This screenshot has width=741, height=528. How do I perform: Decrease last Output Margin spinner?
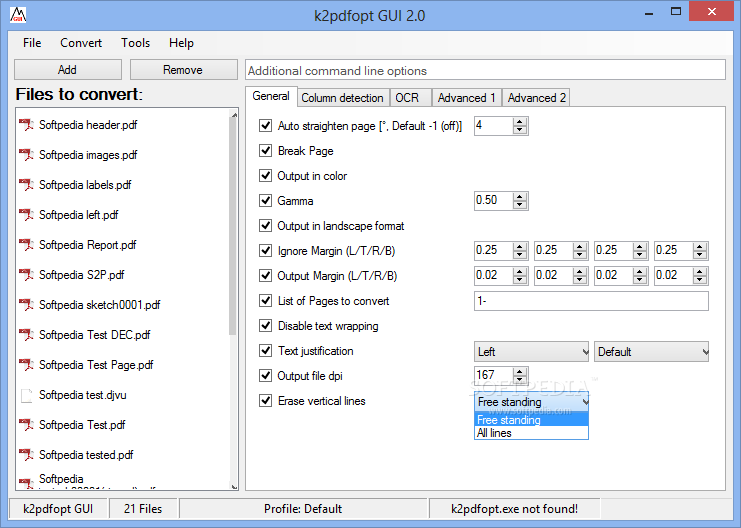click(x=700, y=280)
